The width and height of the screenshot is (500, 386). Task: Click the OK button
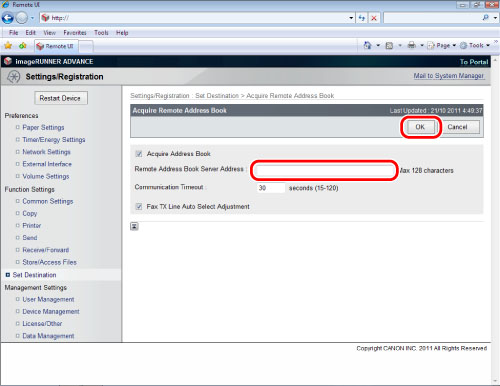pos(421,127)
